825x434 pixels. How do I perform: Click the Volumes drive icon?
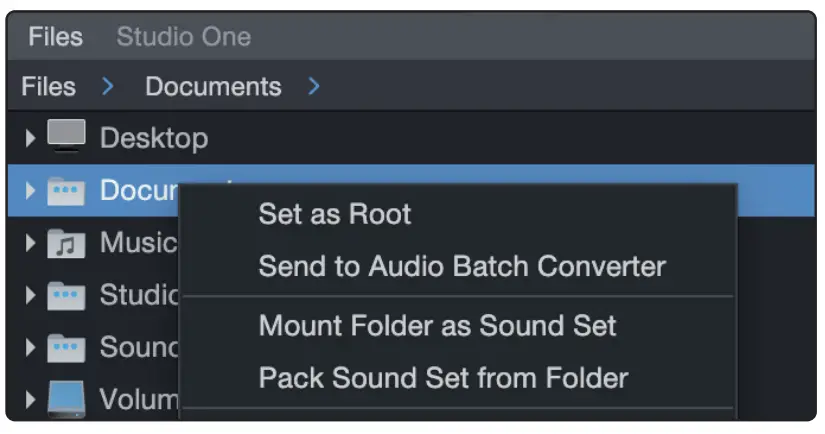(x=66, y=400)
